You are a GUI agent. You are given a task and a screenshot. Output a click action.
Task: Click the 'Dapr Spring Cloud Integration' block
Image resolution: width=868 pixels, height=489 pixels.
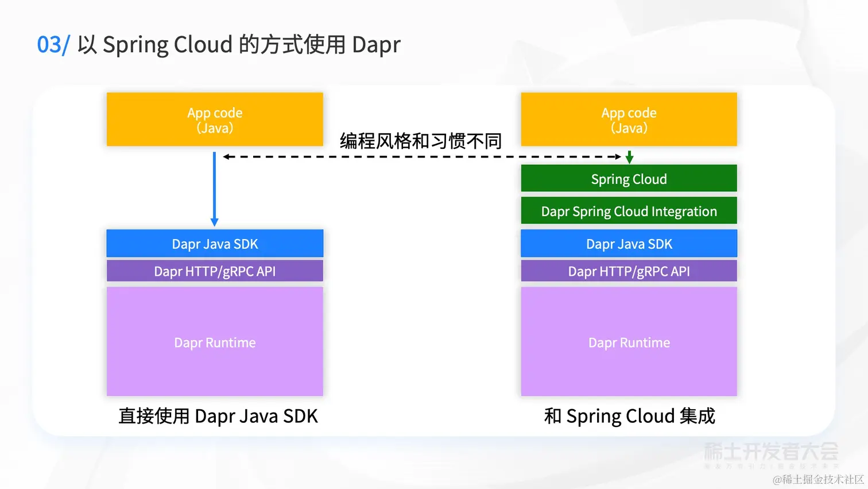[629, 210]
